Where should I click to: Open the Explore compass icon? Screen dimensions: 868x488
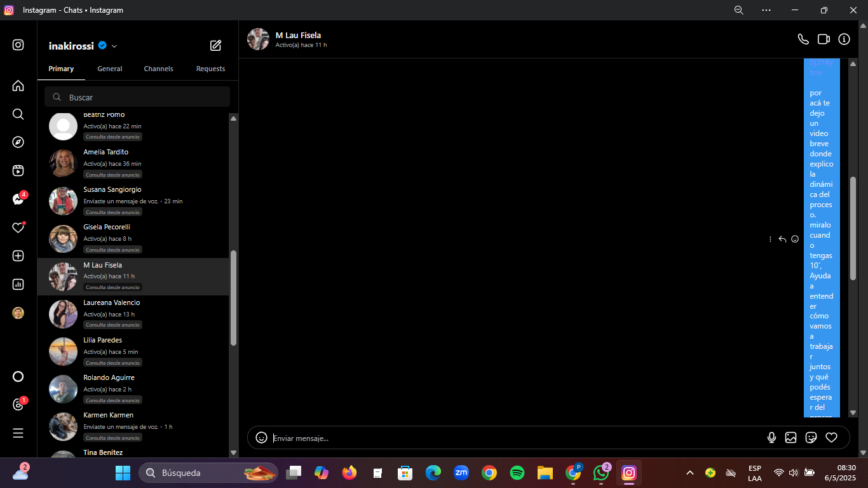18,142
